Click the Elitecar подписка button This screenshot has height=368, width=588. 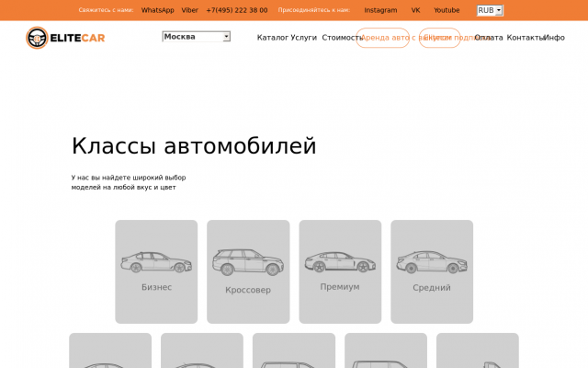[x=439, y=38]
